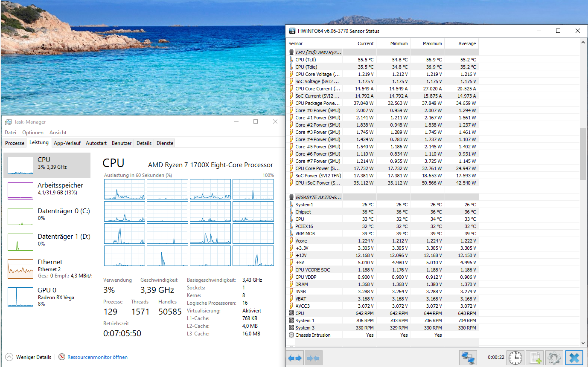Open HWiNFO sensor settings gear
Viewport: 588px width, 367px height.
[x=554, y=358]
